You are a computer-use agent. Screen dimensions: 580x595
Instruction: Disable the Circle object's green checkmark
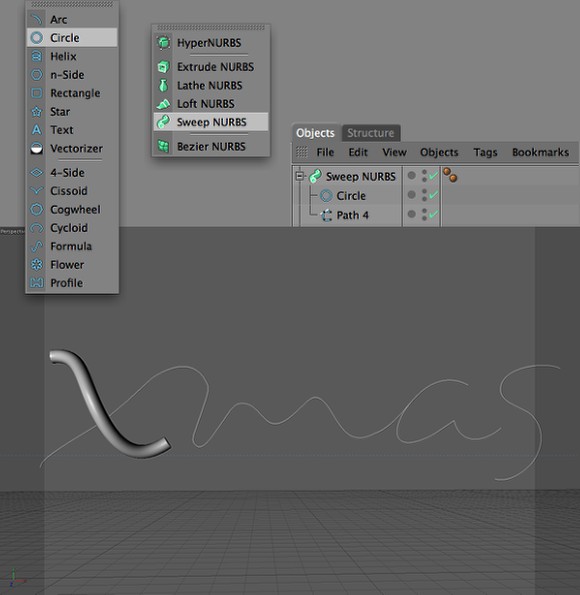point(433,195)
